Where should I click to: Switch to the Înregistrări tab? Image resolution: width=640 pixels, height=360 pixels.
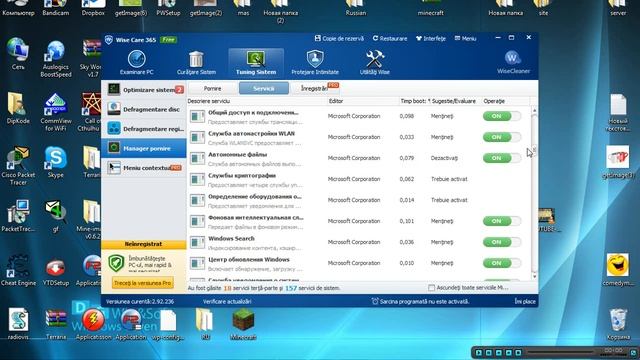click(x=315, y=88)
